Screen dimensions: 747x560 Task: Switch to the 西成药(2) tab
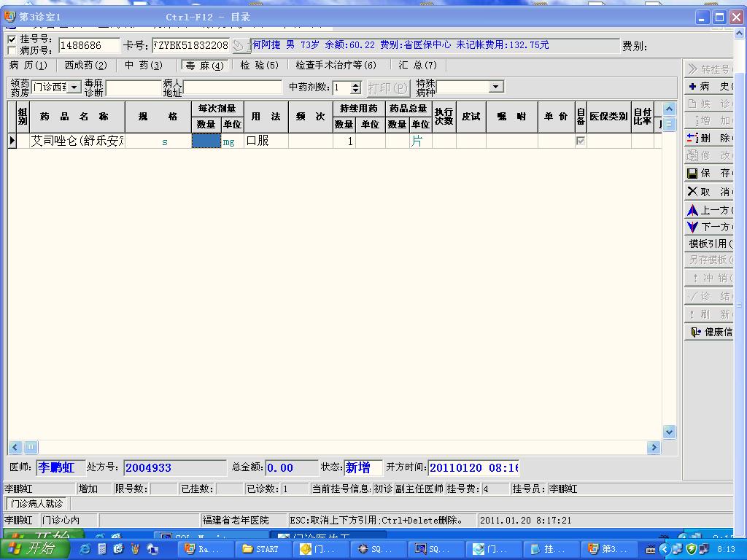(x=85, y=66)
